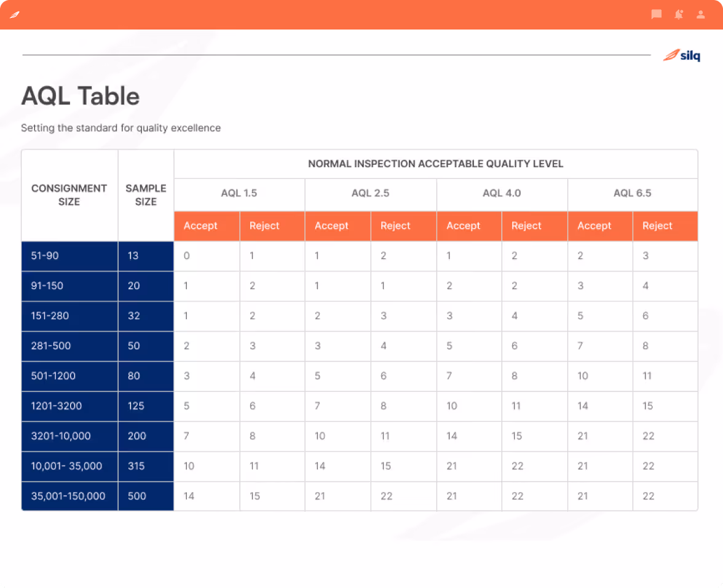Click the Accept header under AQL 2.5

[x=338, y=226]
